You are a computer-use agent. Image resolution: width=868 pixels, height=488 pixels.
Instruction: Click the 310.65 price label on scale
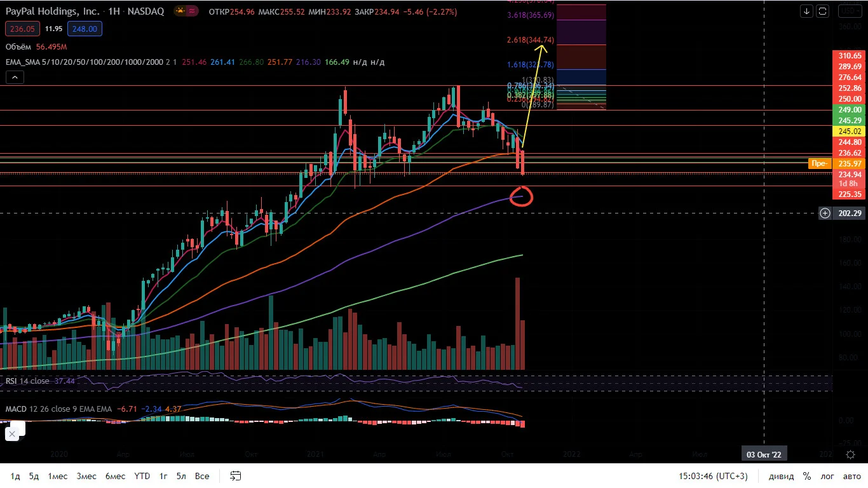[x=850, y=56]
